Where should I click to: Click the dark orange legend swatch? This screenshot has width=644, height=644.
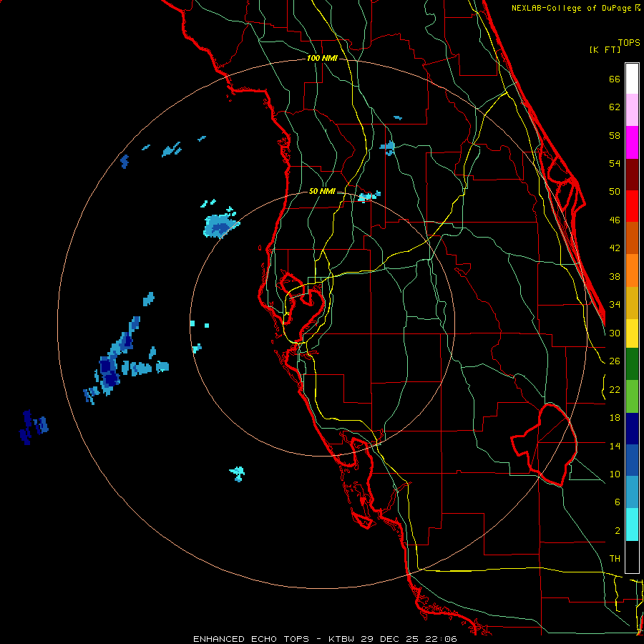(x=632, y=238)
